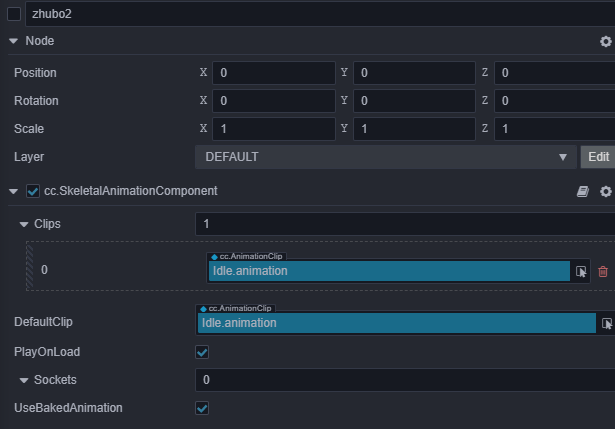The width and height of the screenshot is (615, 429).
Task: Click the Position X input field
Action: pyautogui.click(x=273, y=73)
